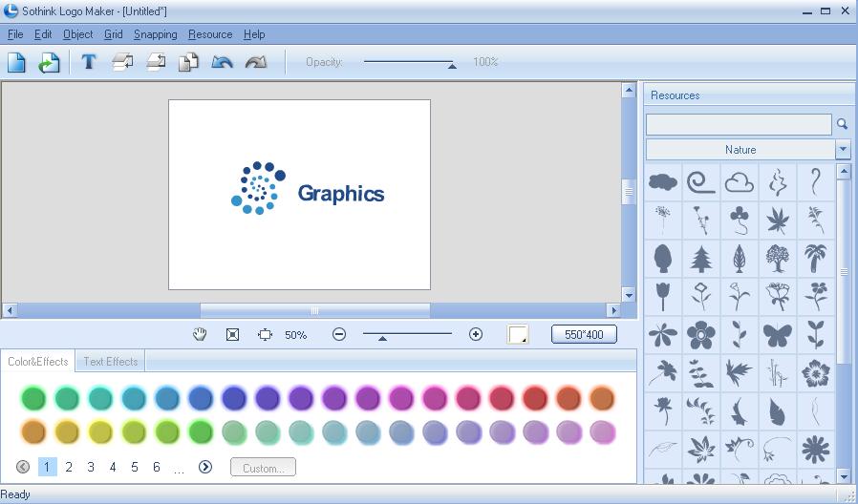Click the previous color page arrow
Viewport: 858px width, 504px height.
click(23, 467)
